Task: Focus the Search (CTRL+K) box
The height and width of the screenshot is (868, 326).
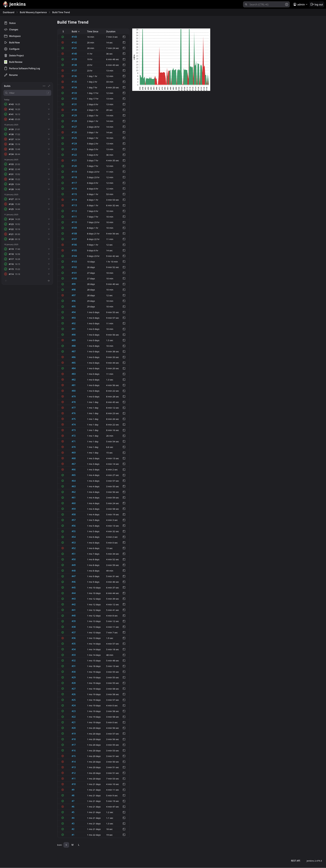Action: 266,4
